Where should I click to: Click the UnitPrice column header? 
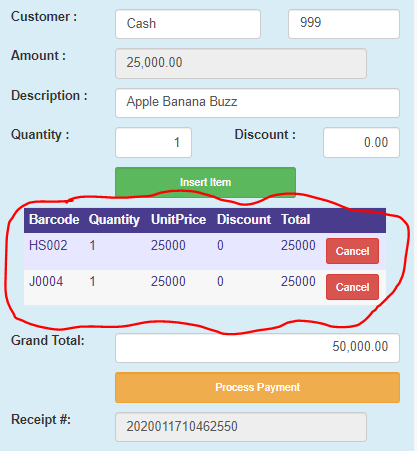point(178,220)
